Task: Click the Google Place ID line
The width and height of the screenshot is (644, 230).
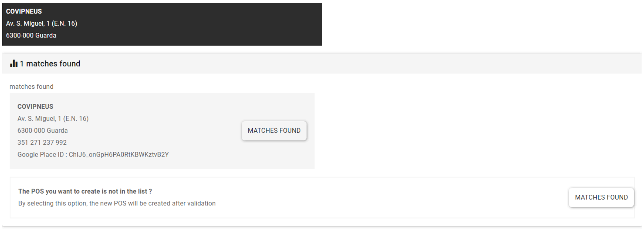Action: [x=93, y=154]
